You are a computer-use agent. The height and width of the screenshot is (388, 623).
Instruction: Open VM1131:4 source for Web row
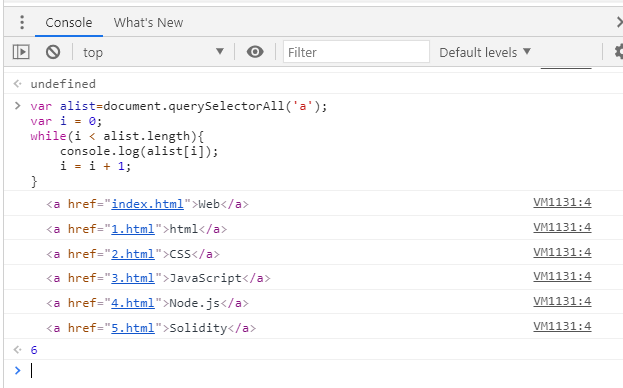coord(562,203)
